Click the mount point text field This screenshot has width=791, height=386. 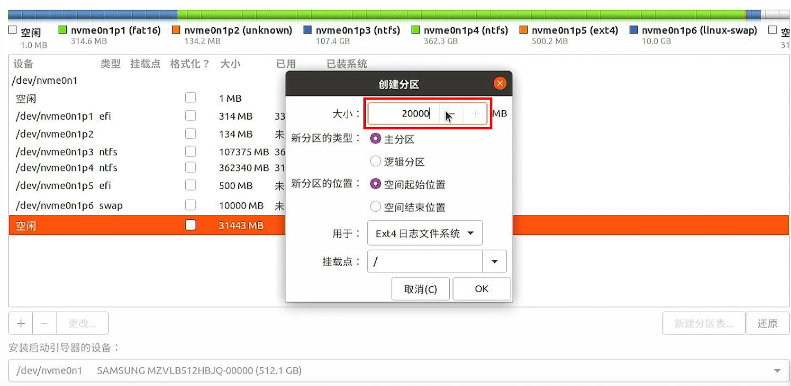(x=425, y=261)
